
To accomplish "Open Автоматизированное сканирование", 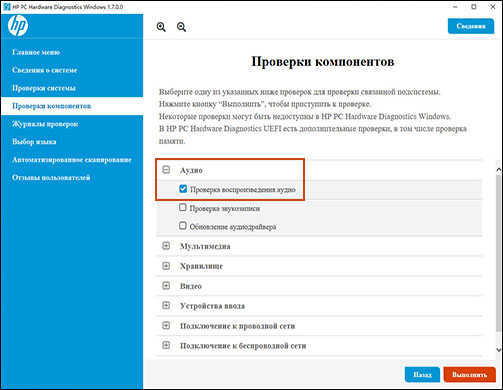I will click(x=72, y=160).
